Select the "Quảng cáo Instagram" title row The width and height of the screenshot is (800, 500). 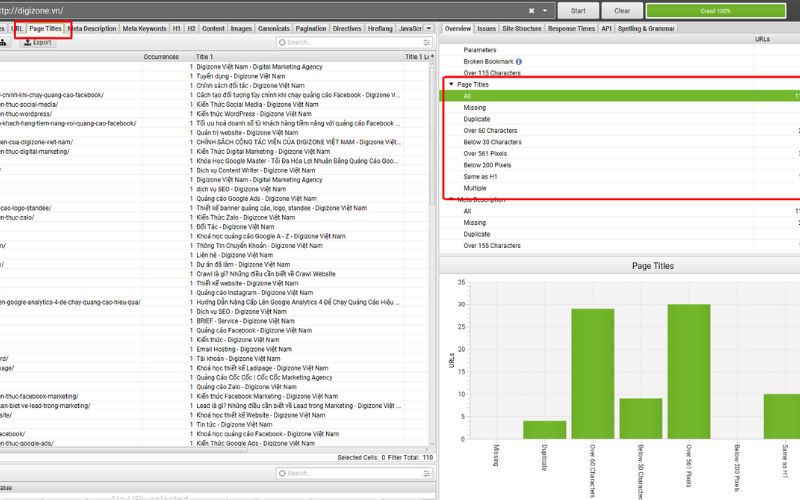(x=216, y=293)
